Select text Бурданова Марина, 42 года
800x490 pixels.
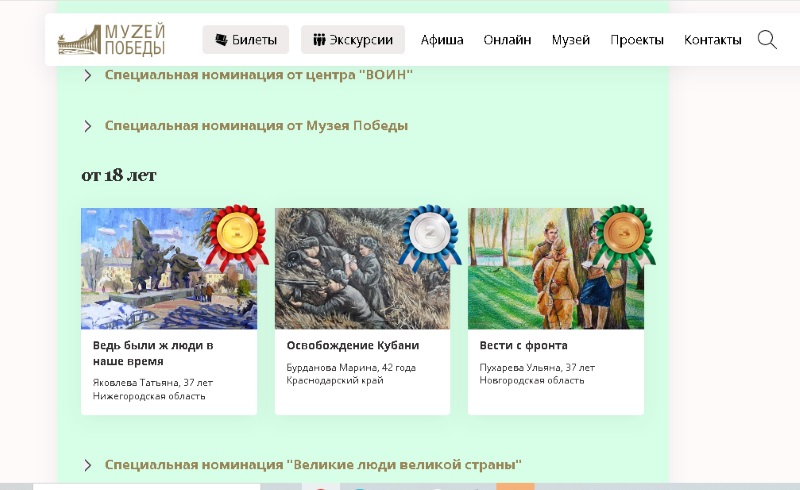tap(351, 368)
